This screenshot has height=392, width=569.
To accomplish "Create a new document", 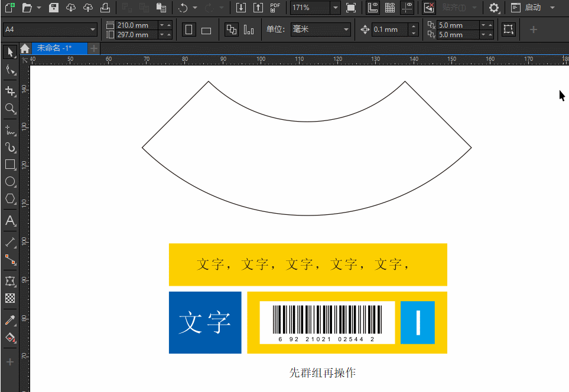I will tap(10, 7).
